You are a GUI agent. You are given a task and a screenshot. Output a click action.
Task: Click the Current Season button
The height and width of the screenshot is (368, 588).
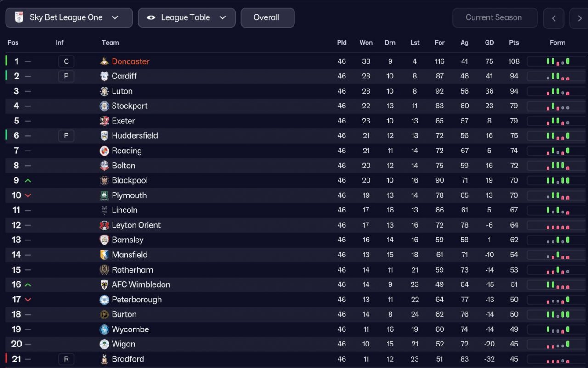point(494,17)
